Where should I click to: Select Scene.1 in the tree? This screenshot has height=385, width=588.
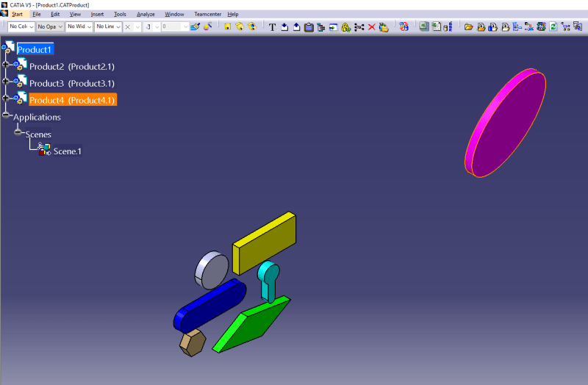[x=67, y=151]
